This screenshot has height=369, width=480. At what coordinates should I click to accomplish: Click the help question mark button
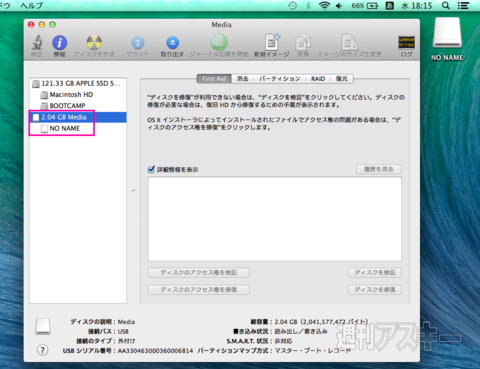coord(42,350)
